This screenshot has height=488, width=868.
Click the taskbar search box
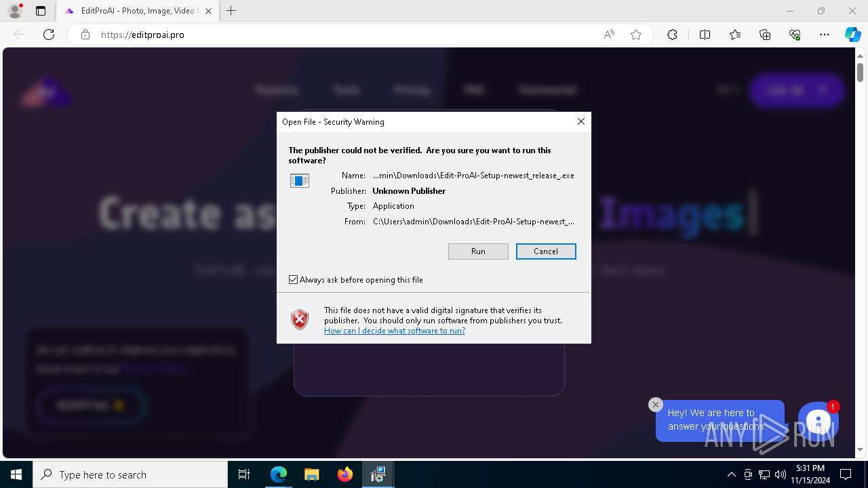[130, 474]
